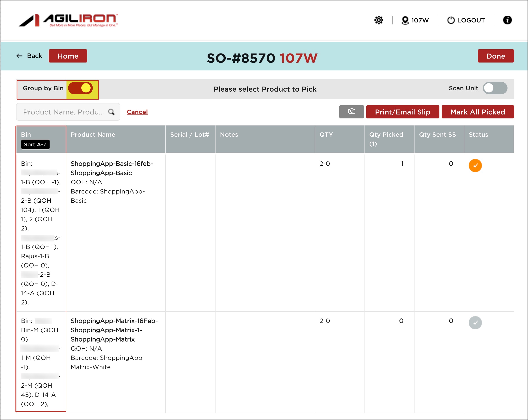
Task: Enable the Scan Unit toggle
Action: click(x=495, y=88)
